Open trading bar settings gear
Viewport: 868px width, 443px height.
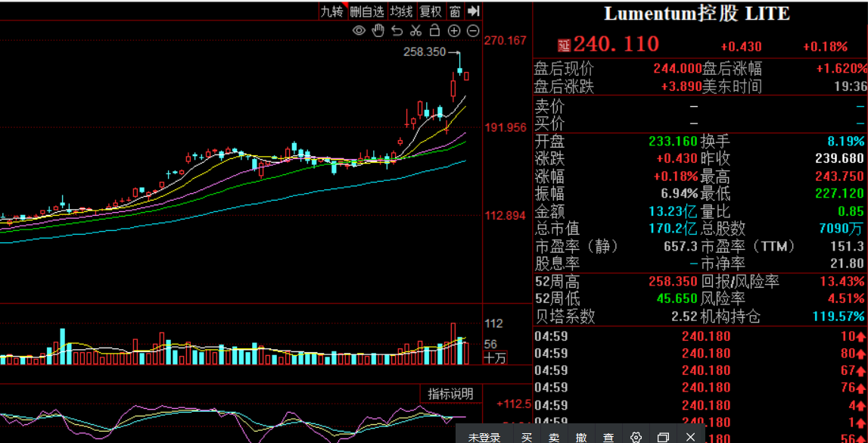point(636,438)
